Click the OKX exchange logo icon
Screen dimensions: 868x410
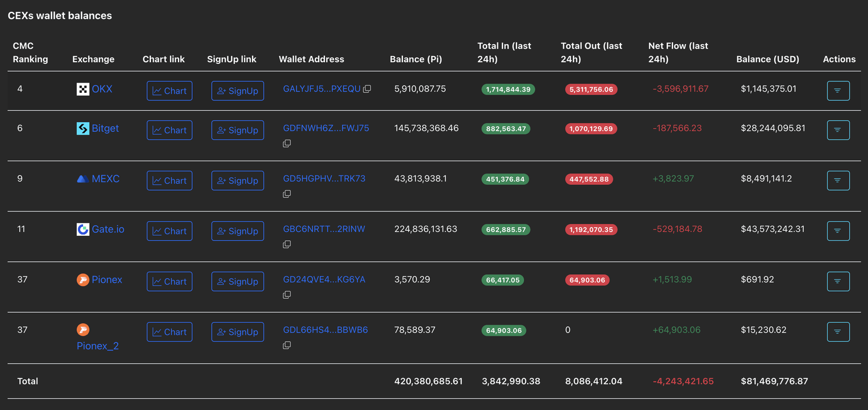point(83,89)
